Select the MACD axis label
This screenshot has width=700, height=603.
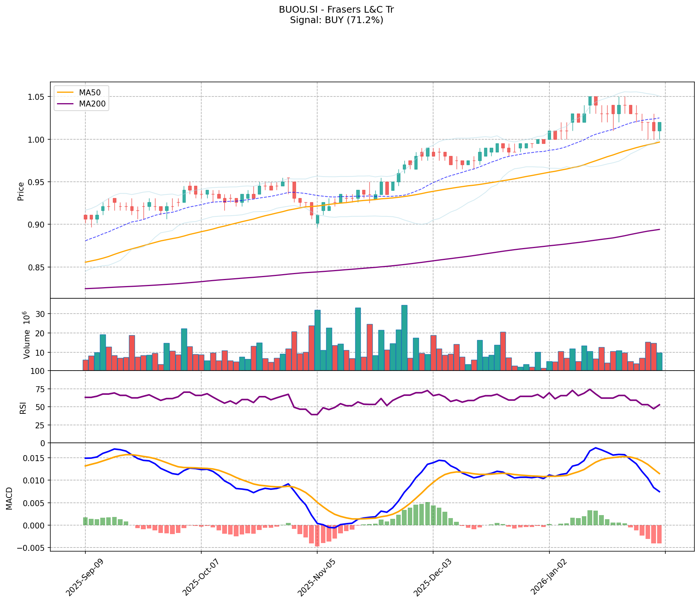click(9, 498)
